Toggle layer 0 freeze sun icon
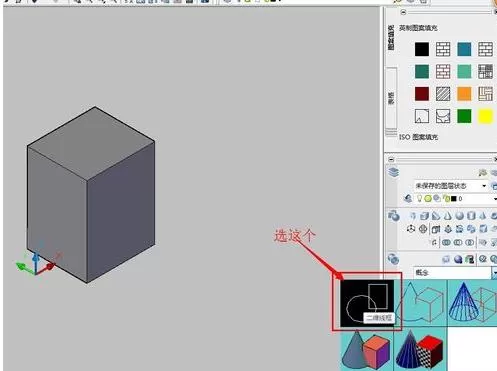 click(x=428, y=199)
